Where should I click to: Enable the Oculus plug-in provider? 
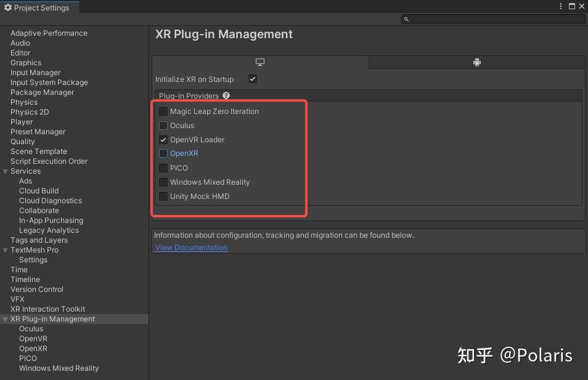[163, 125]
